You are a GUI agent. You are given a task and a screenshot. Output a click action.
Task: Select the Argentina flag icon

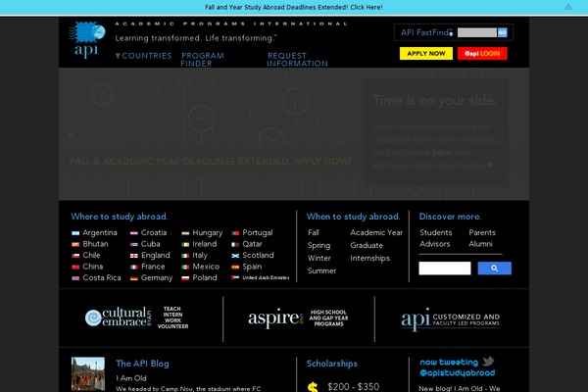tap(75, 232)
